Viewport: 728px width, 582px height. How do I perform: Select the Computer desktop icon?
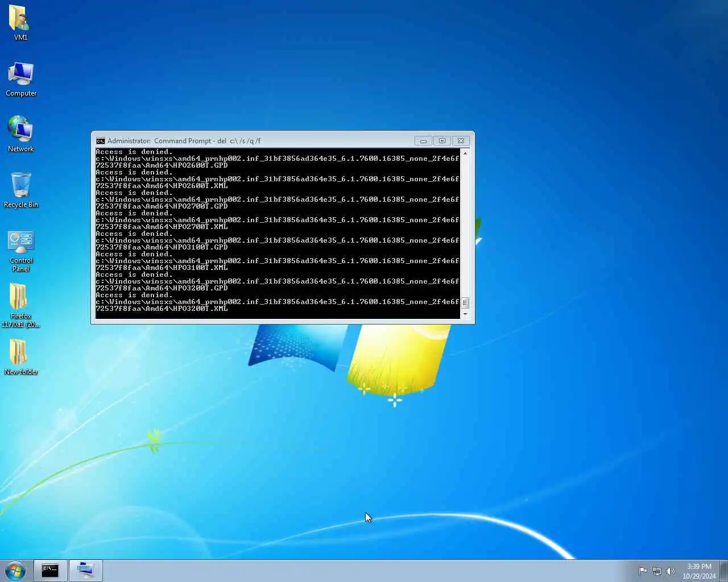point(21,78)
